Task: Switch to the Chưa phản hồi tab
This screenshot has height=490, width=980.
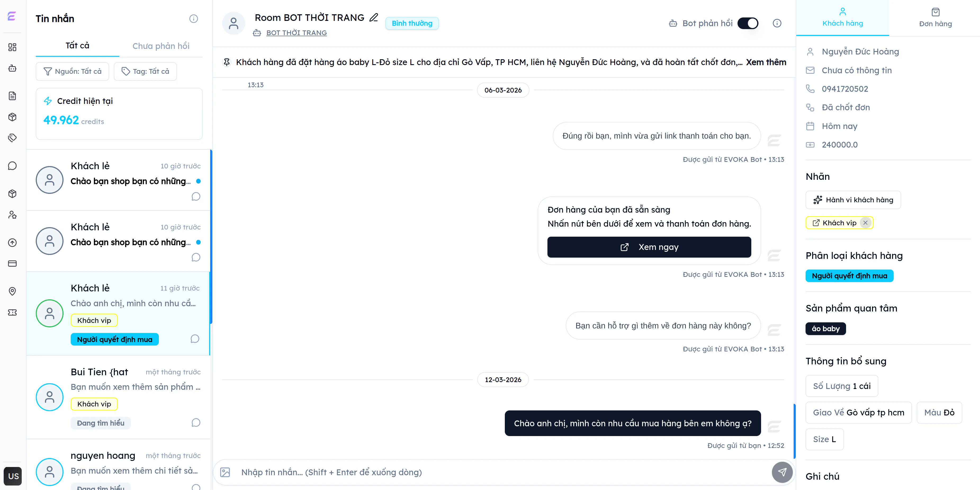Action: 161,46
